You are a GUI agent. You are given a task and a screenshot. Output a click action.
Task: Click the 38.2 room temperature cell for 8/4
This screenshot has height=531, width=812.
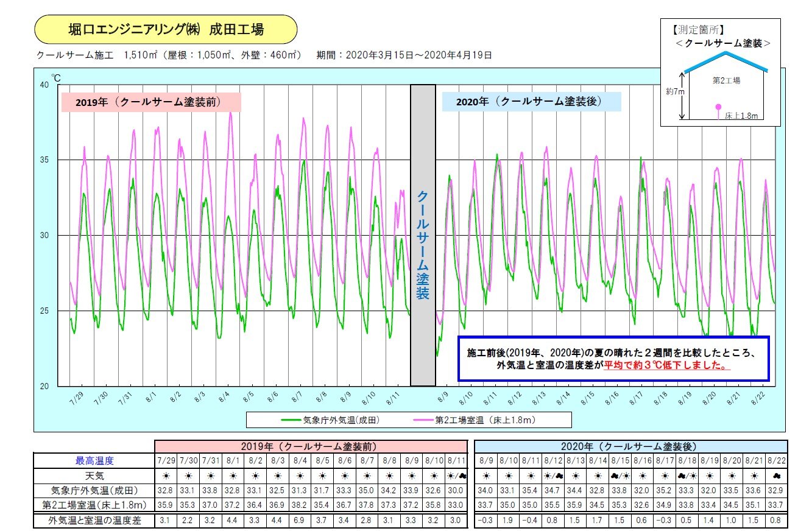coord(300,505)
